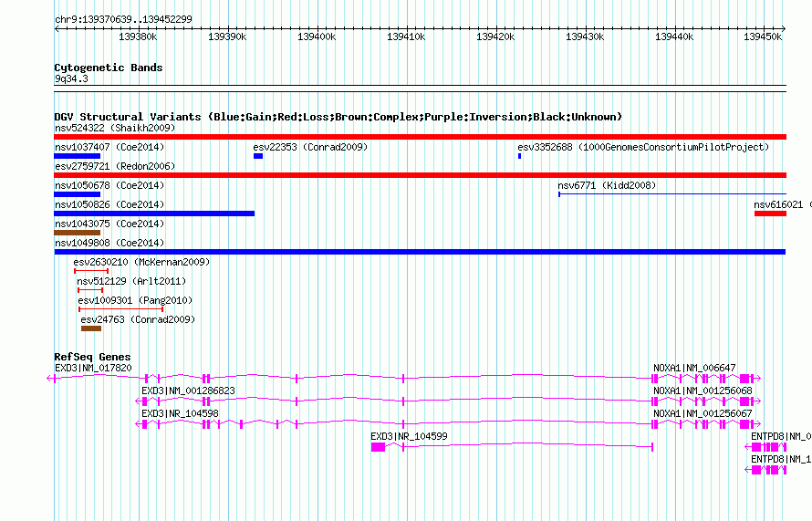Select the red bar under esv2759721

pyautogui.click(x=420, y=175)
